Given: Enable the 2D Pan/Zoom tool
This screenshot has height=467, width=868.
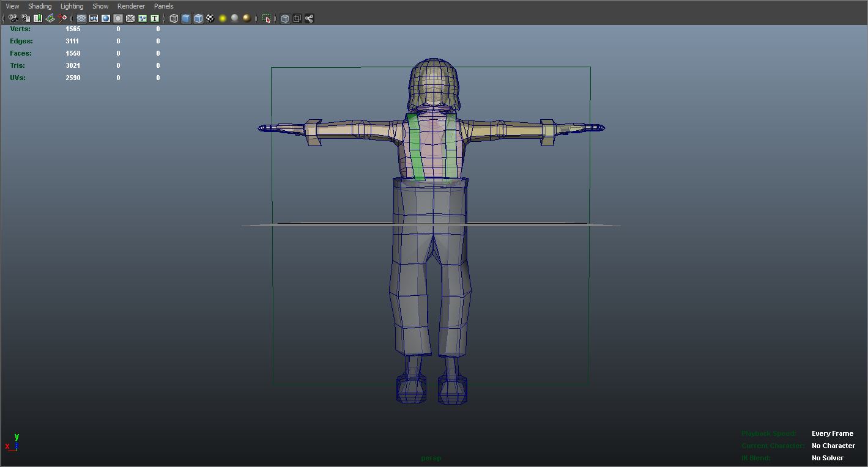Looking at the screenshot, I should [x=62, y=18].
